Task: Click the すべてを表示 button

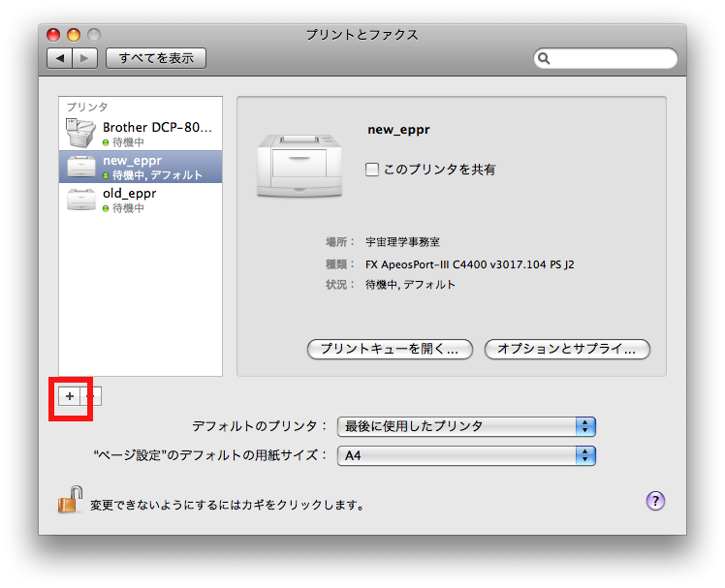Action: pyautogui.click(x=155, y=58)
